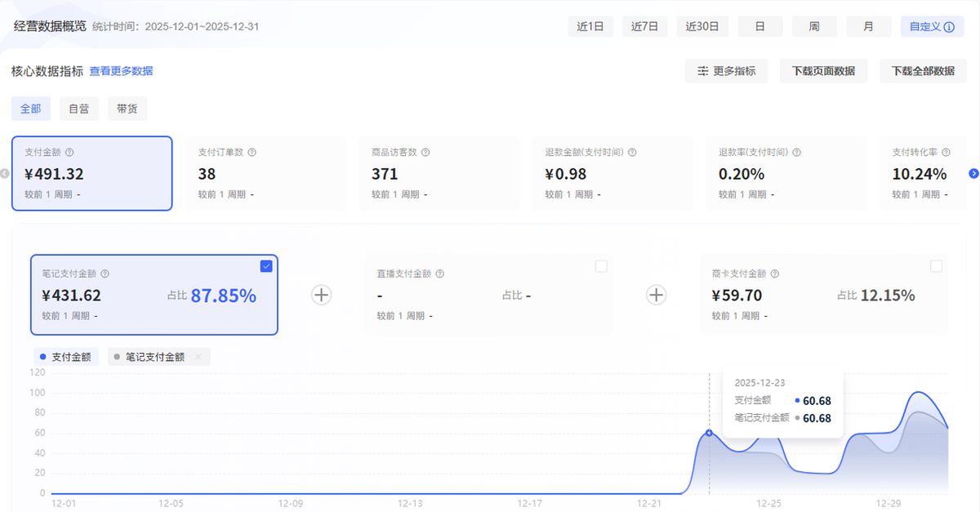The height and width of the screenshot is (512, 980).
Task: Show previous metric cards with left arrow
Action: (x=4, y=173)
